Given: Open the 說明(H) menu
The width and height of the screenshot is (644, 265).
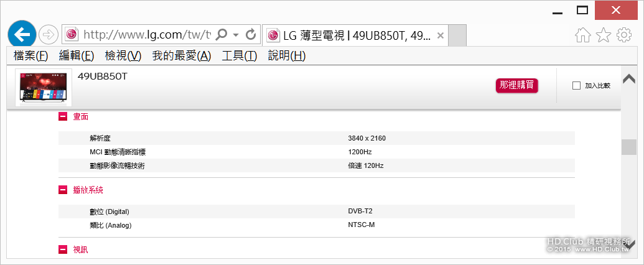Looking at the screenshot, I should coord(287,56).
